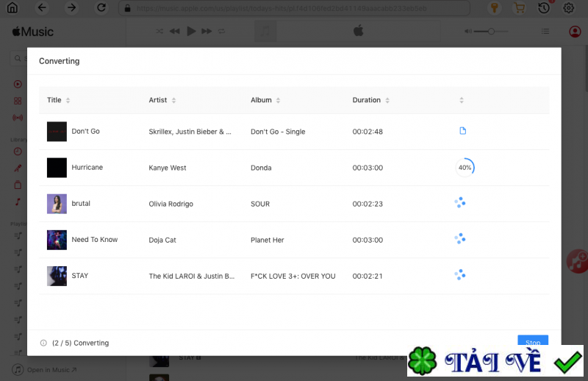Open the Listen Now sidebar icon

(18, 84)
